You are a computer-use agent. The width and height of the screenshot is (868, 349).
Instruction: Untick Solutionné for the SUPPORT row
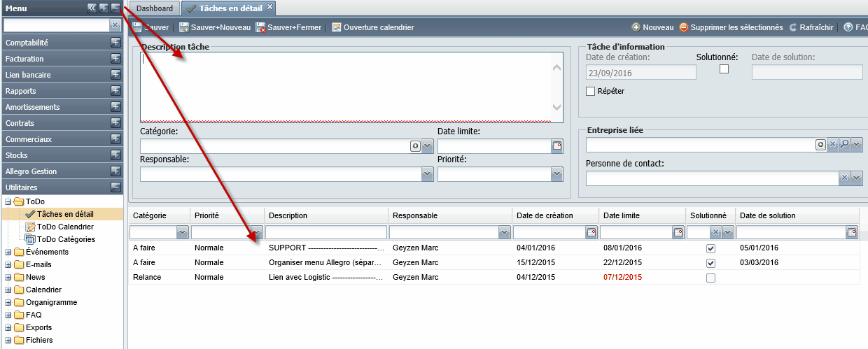click(x=711, y=248)
